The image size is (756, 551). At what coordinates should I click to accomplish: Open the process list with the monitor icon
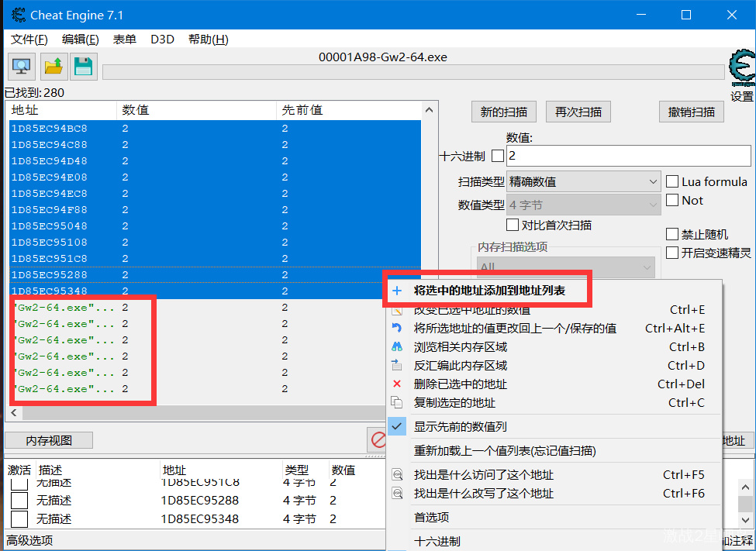[22, 67]
